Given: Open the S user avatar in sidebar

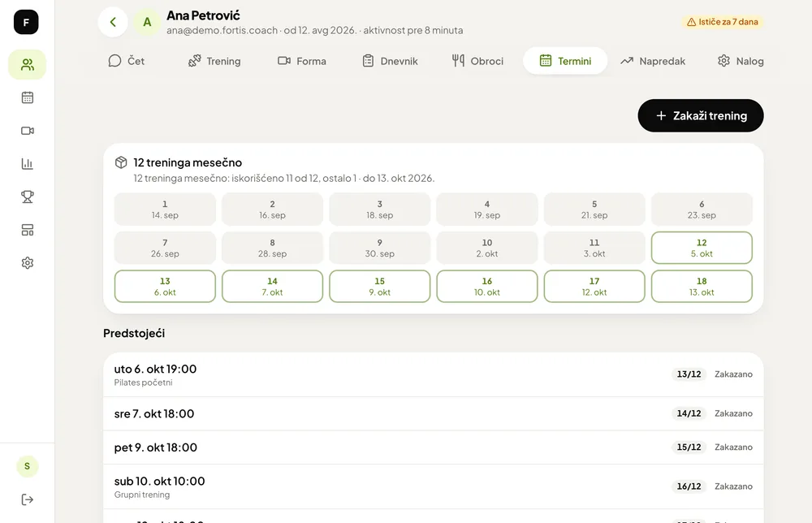Looking at the screenshot, I should [x=28, y=466].
